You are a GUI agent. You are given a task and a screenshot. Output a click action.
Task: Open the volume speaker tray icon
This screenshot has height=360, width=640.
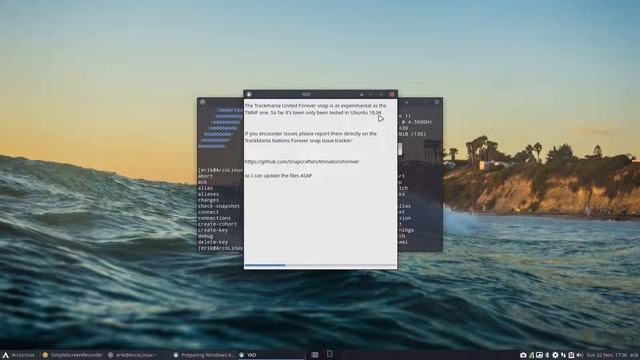[x=580, y=356]
